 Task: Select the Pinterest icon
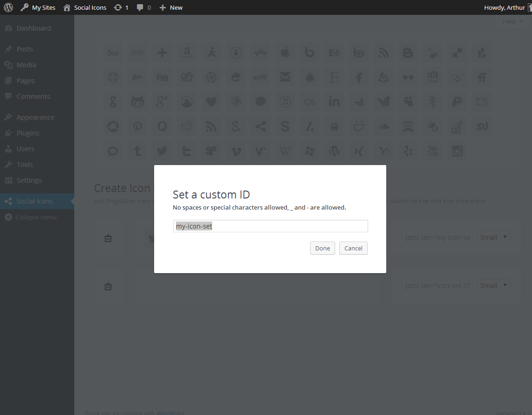[x=137, y=127]
